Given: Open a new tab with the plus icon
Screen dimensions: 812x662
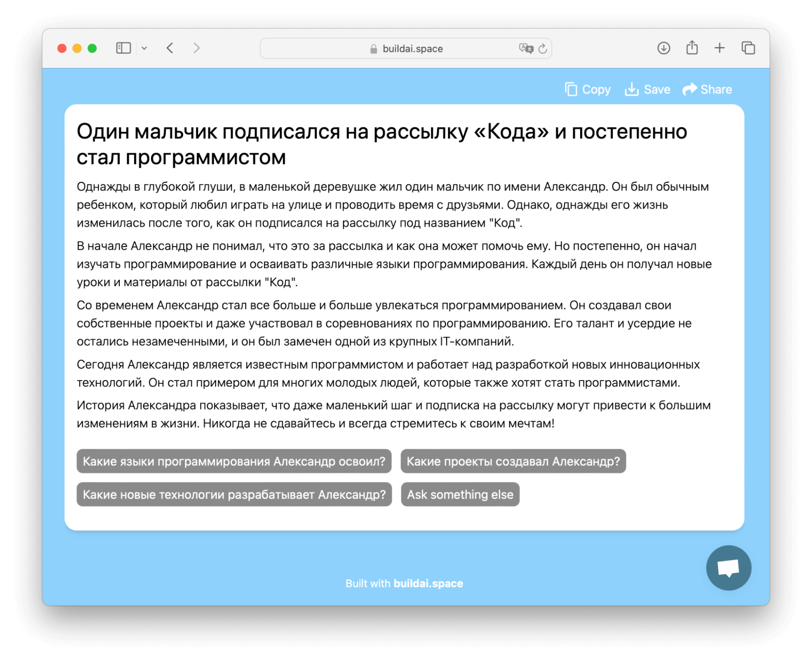Looking at the screenshot, I should coord(719,48).
